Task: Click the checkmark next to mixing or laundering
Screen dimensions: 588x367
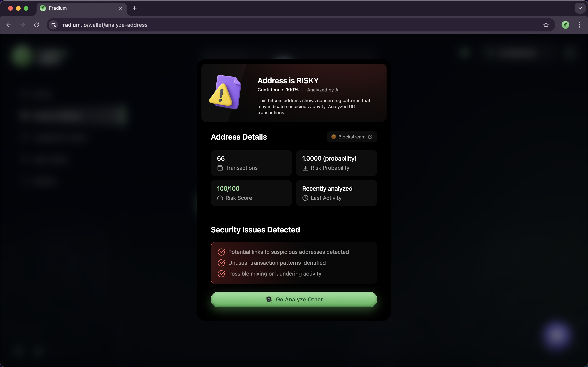Action: click(x=221, y=274)
